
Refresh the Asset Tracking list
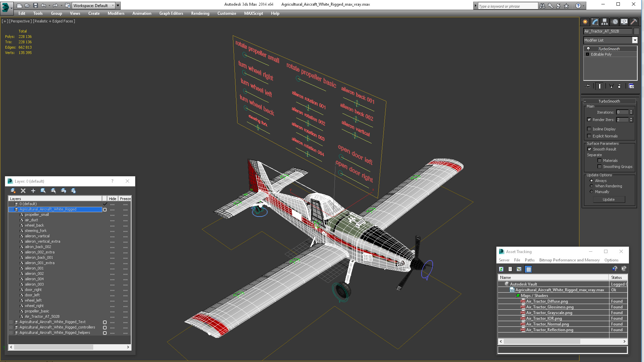501,269
